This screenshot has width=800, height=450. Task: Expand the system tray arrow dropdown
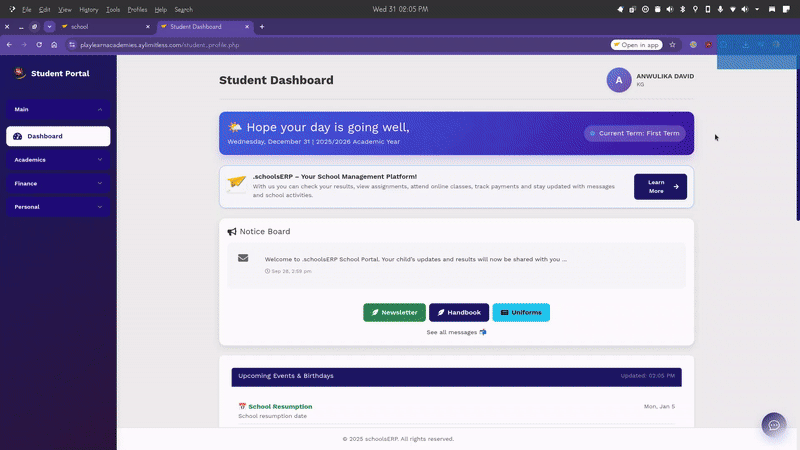pyautogui.click(x=757, y=9)
